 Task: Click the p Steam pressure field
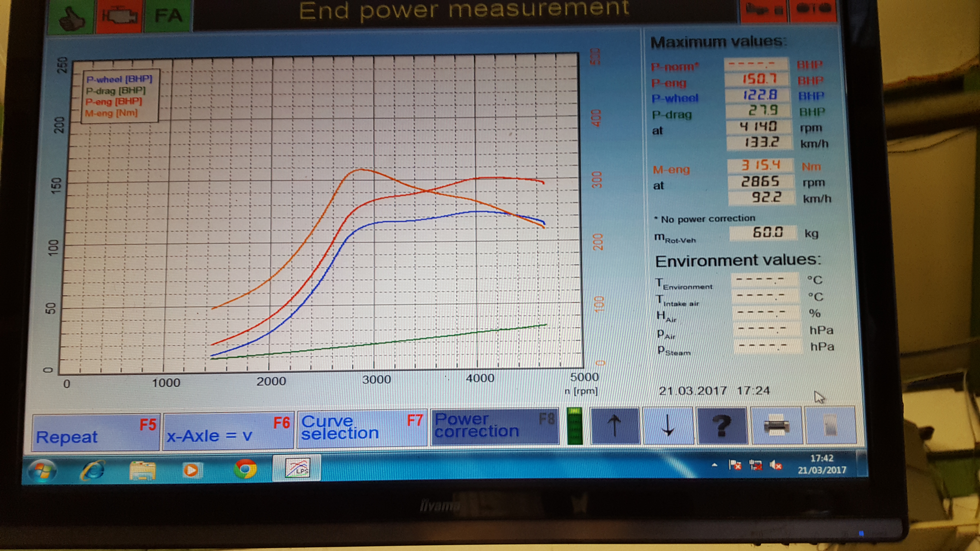pos(768,346)
